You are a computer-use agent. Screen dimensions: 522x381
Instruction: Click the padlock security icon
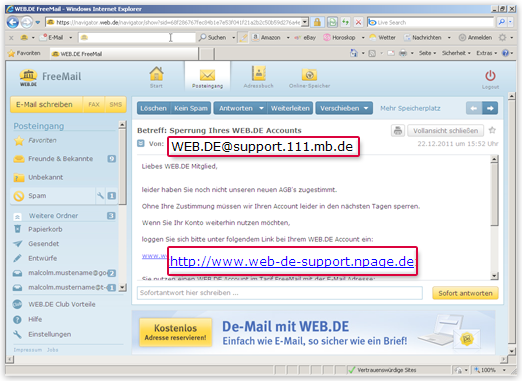[x=317, y=22]
